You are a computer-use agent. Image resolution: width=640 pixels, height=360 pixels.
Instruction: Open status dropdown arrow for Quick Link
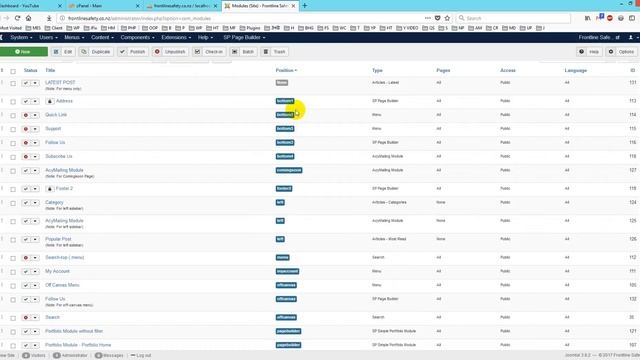(x=35, y=115)
